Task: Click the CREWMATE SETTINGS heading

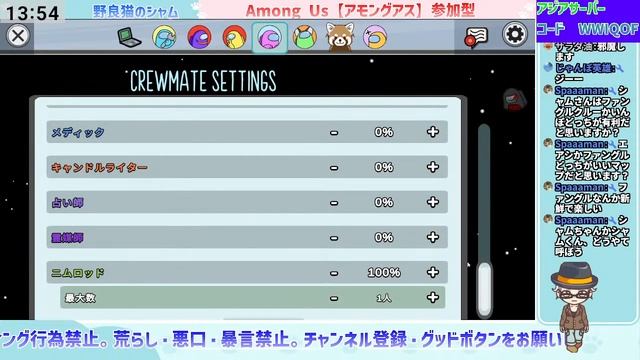Action: click(x=203, y=81)
